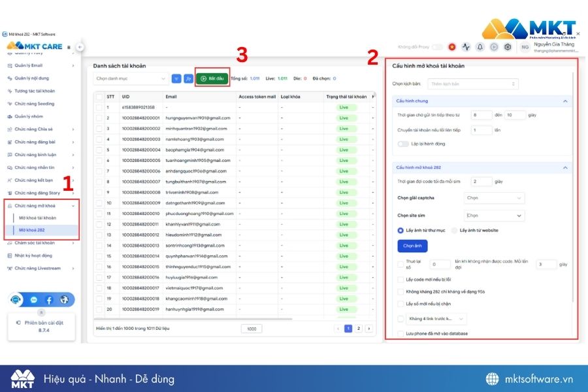588x392 pixels.
Task: Click the configuration panel vertical scrollbar
Action: click(x=572, y=188)
